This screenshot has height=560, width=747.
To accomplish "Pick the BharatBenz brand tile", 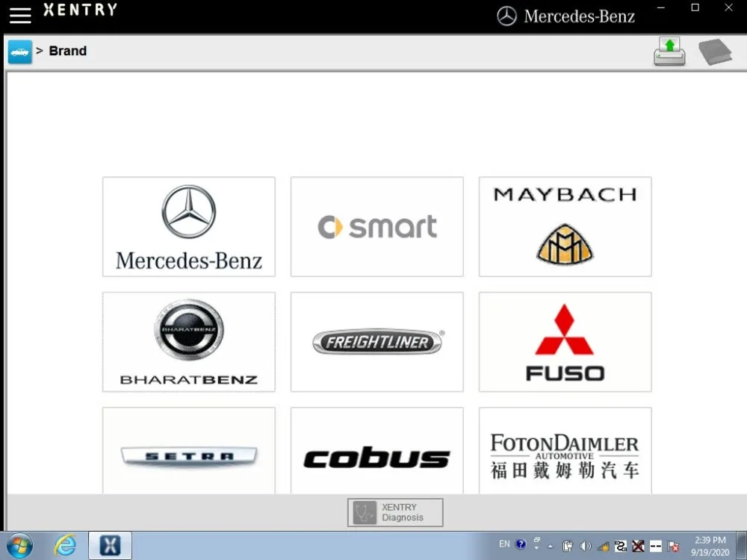I will [x=189, y=342].
